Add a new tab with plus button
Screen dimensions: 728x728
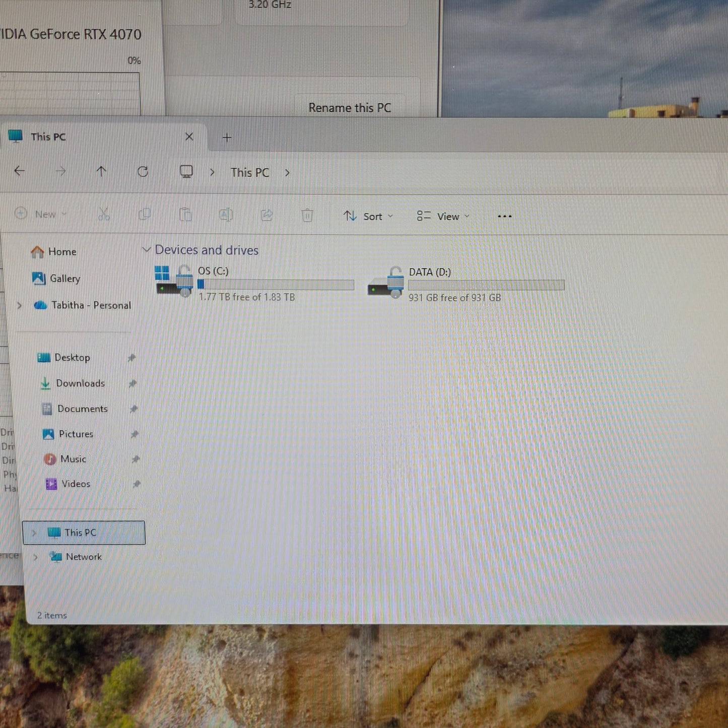pyautogui.click(x=227, y=138)
